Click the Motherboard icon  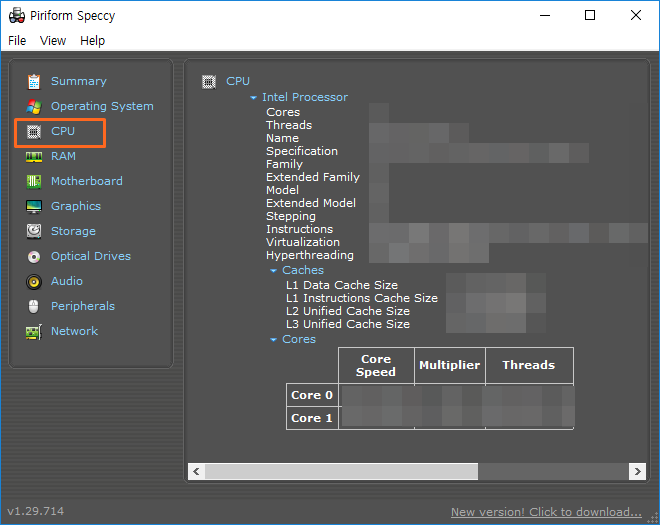pos(34,181)
